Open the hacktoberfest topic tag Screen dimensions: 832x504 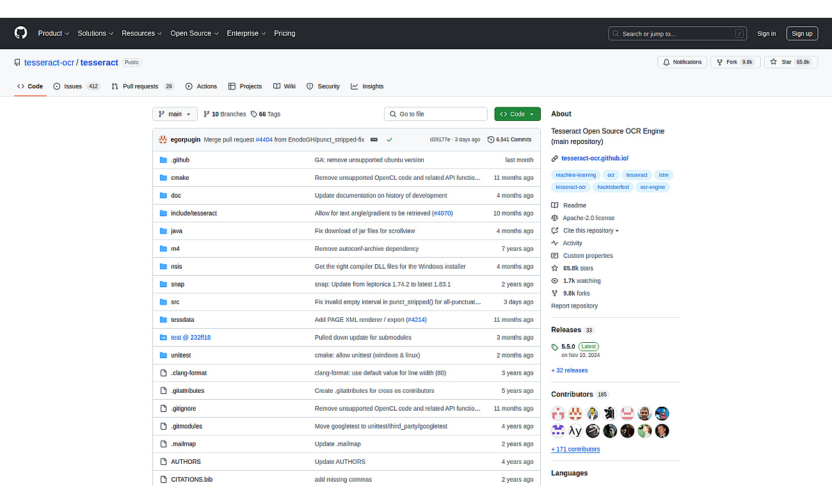(613, 187)
